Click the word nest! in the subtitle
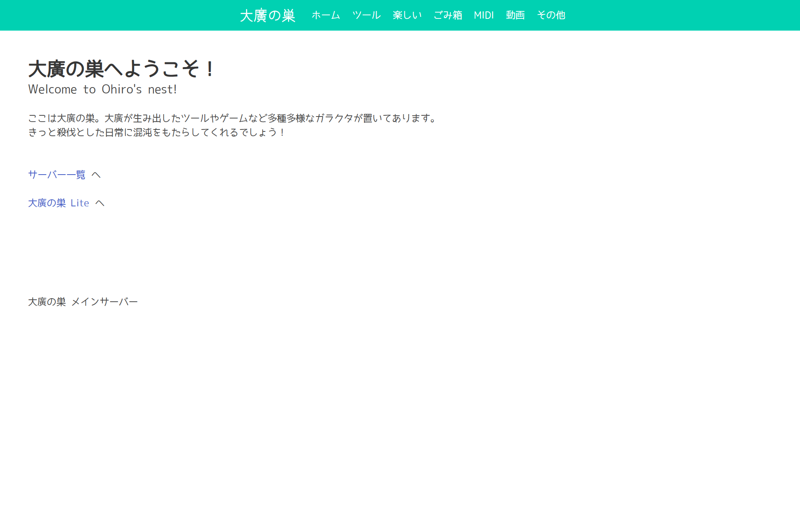The image size is (800, 532). pyautogui.click(x=162, y=89)
